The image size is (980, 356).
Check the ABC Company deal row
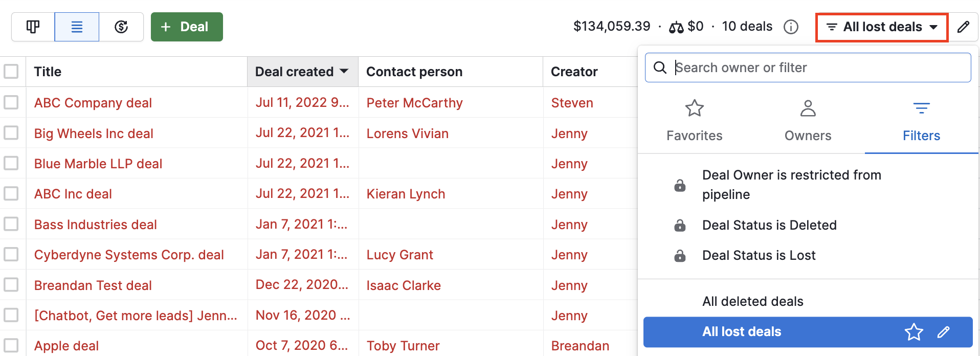pos(11,102)
